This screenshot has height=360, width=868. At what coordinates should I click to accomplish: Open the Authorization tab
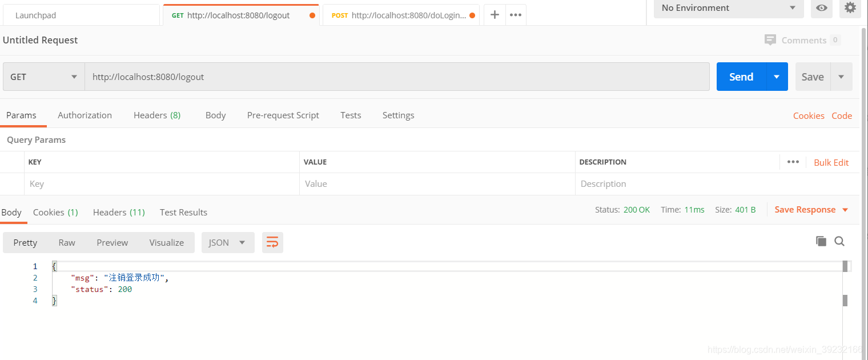[85, 115]
